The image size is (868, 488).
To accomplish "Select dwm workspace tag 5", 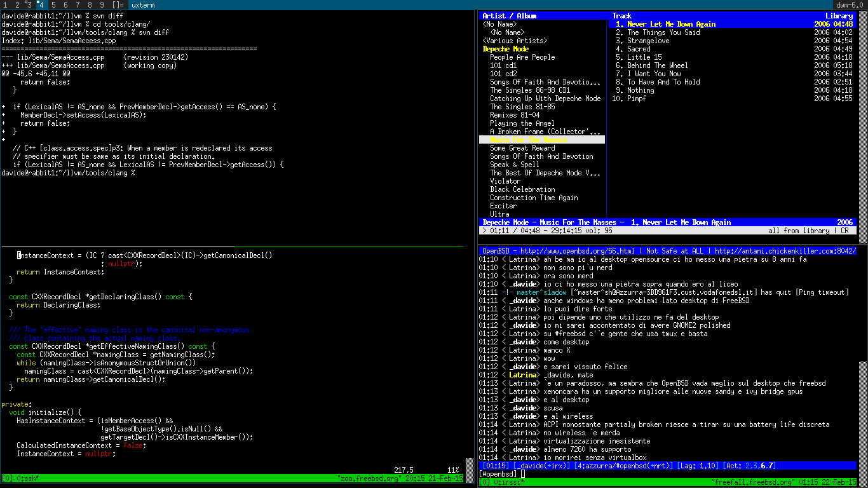I will [x=53, y=5].
